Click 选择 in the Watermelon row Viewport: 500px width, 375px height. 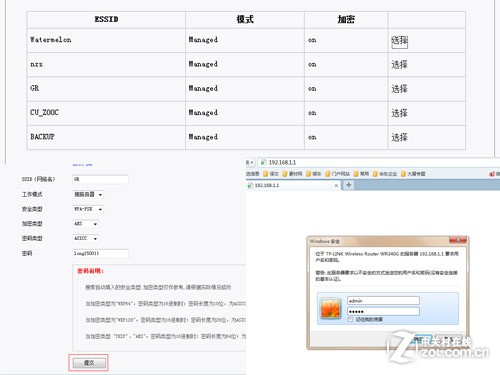pyautogui.click(x=399, y=41)
